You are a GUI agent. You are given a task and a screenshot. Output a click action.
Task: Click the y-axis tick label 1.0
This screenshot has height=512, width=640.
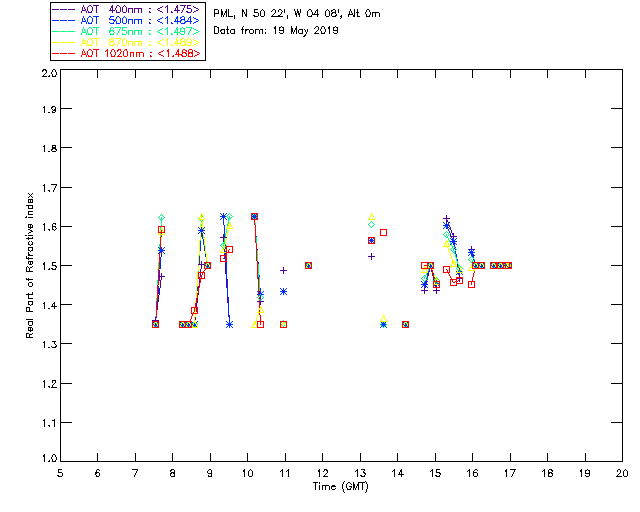(49, 458)
